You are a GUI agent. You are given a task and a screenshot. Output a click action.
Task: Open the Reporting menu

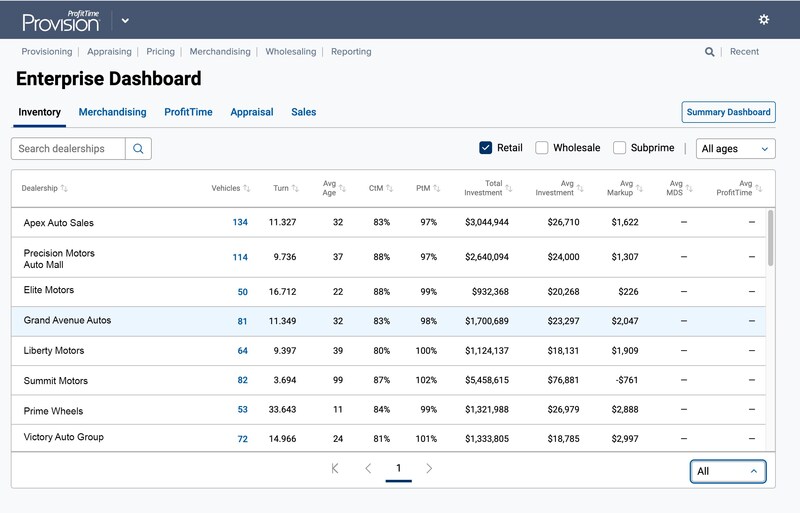(x=351, y=52)
